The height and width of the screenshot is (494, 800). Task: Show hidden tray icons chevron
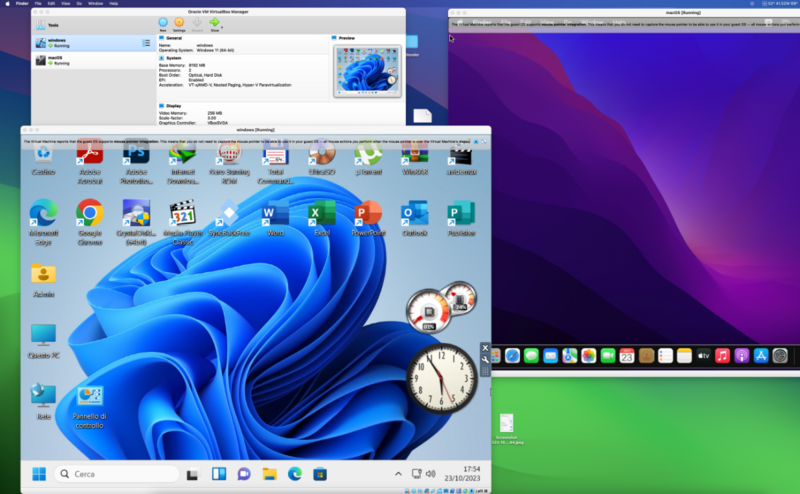point(398,473)
